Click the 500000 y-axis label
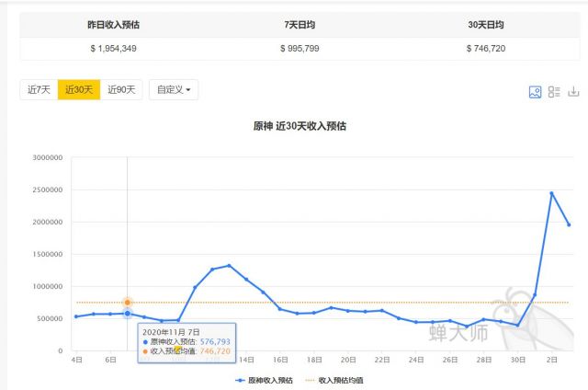Image resolution: width=588 pixels, height=390 pixels. click(50, 318)
